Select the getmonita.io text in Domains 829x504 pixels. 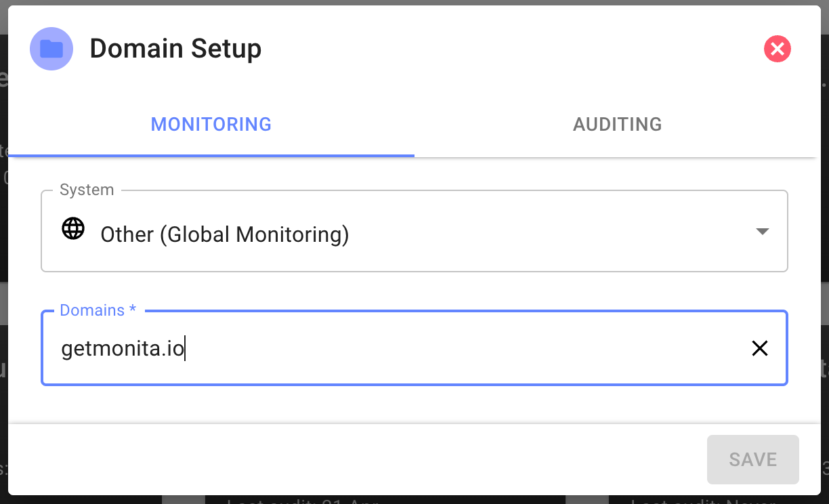click(x=123, y=348)
